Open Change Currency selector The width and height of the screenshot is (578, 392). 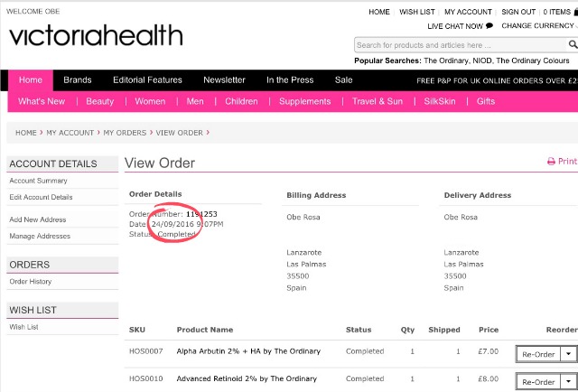tap(539, 26)
